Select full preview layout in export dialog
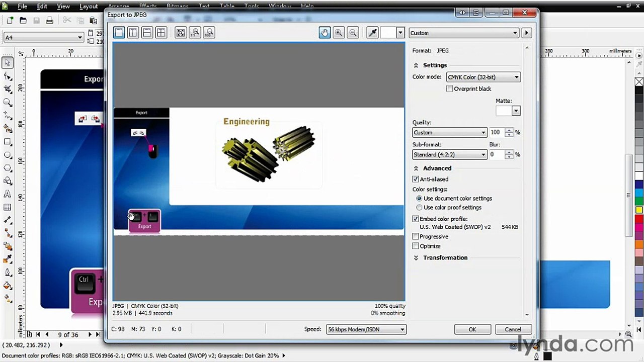 (119, 33)
